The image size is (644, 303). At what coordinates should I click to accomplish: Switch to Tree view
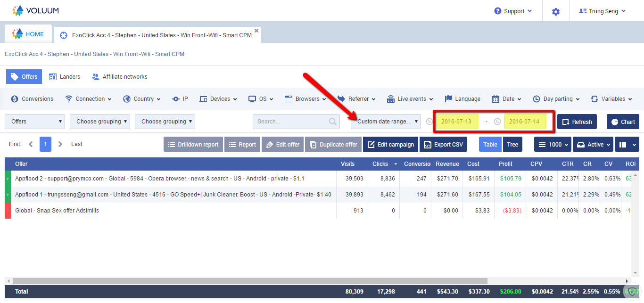pyautogui.click(x=512, y=145)
